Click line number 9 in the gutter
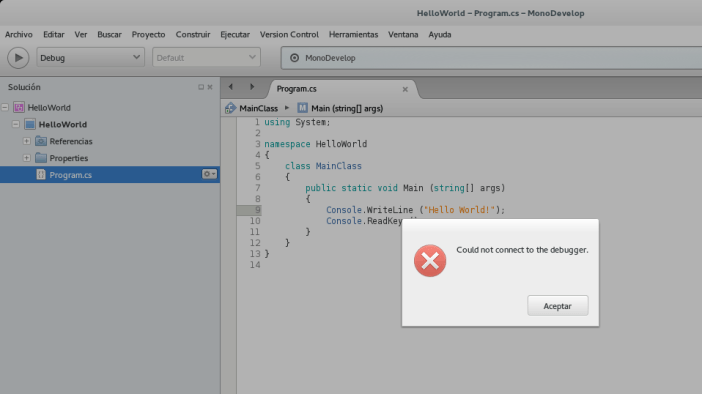The height and width of the screenshot is (394, 702). [x=258, y=210]
